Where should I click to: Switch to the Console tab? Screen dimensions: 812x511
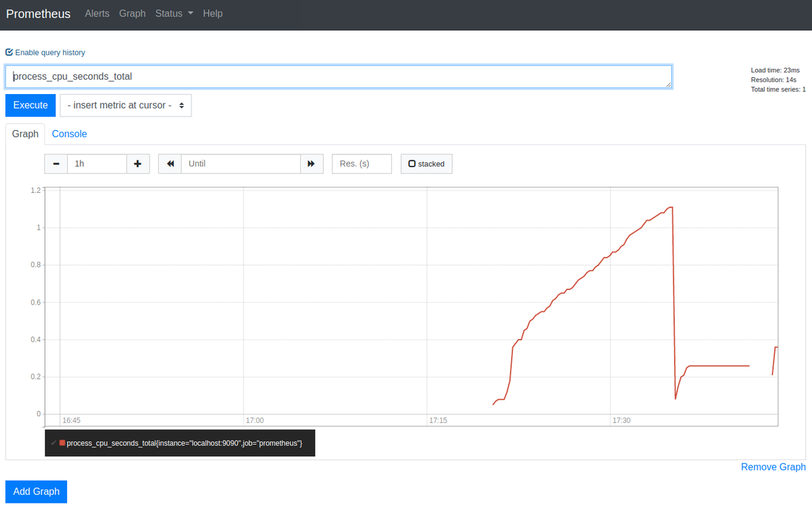(x=70, y=134)
